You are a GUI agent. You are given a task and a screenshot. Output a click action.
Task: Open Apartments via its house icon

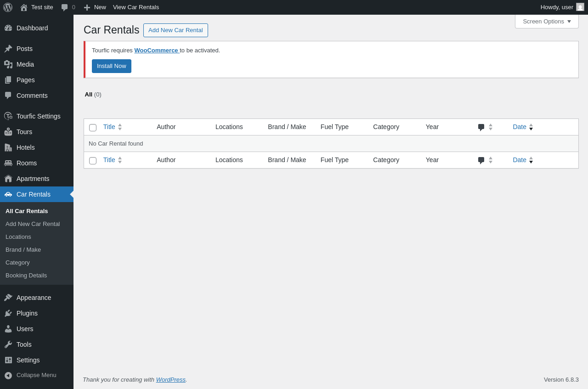point(8,179)
